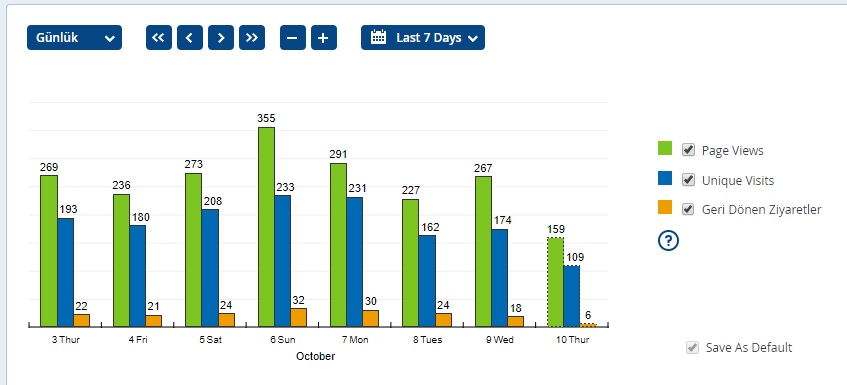The width and height of the screenshot is (847, 385).
Task: Open help via question mark icon
Action: pos(668,241)
